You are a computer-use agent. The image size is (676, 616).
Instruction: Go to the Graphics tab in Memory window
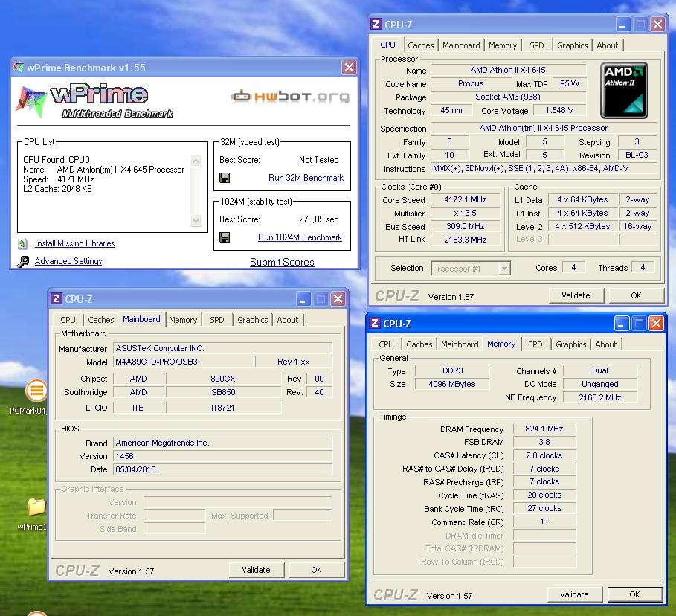(570, 344)
